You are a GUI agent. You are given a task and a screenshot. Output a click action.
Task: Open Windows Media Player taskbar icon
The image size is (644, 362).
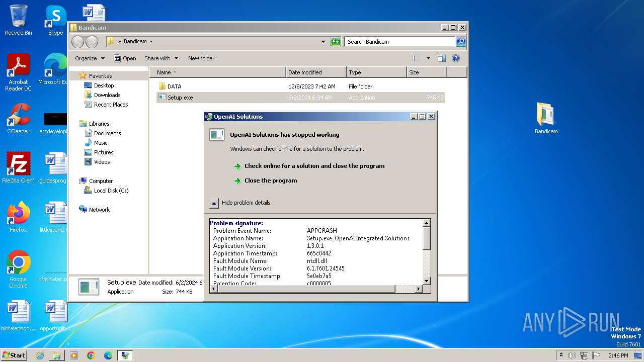click(74, 355)
